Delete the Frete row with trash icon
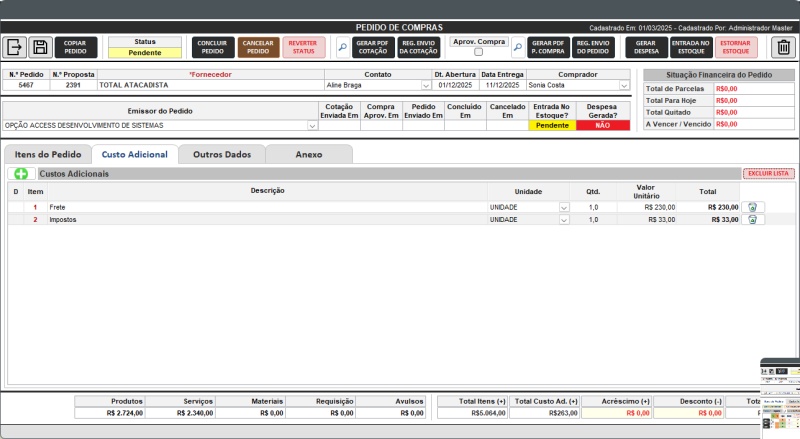800x439 pixels. (x=751, y=207)
